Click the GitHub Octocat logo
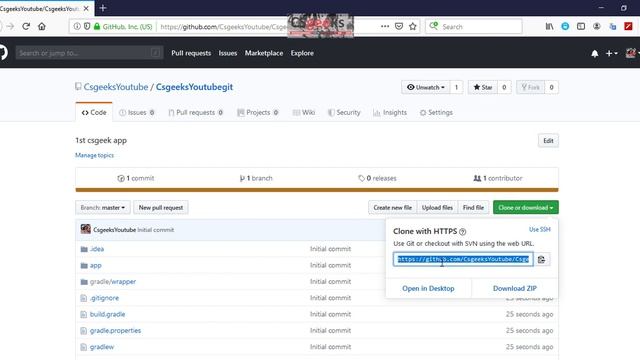 coord(3,53)
